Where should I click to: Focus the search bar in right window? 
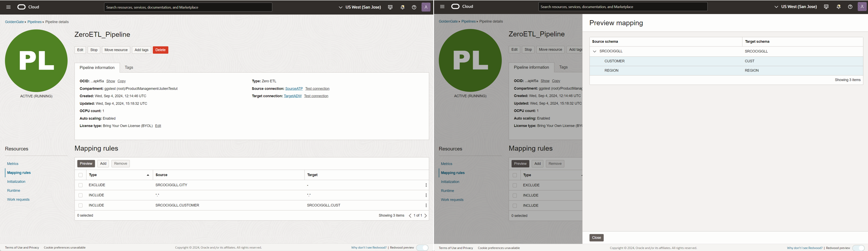623,7
